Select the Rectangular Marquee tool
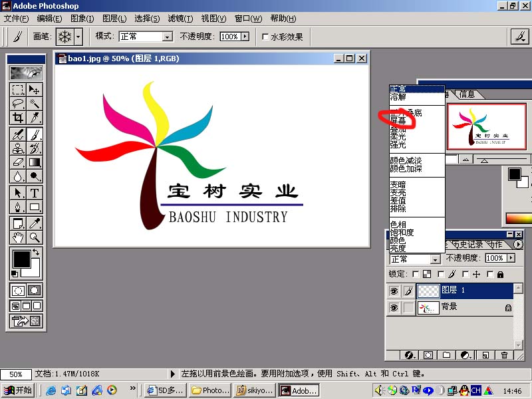This screenshot has height=399, width=532. [18, 90]
